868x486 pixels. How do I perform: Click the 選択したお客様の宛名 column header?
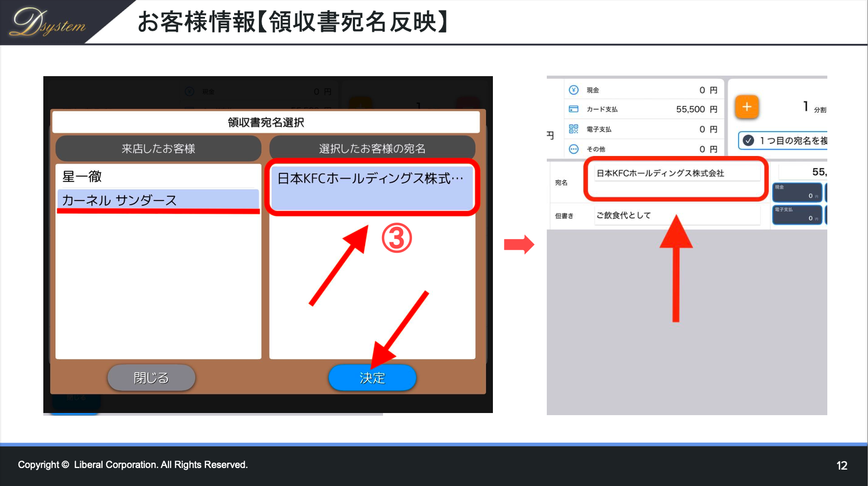(372, 149)
